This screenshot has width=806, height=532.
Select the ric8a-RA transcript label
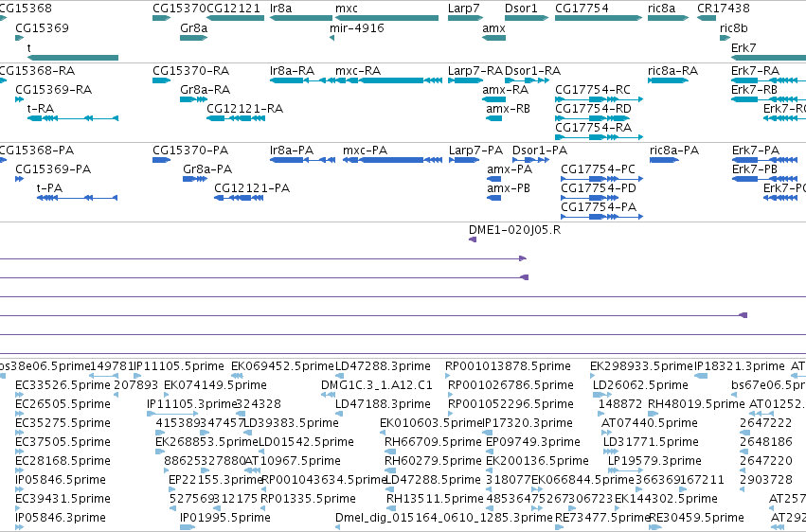click(x=672, y=70)
